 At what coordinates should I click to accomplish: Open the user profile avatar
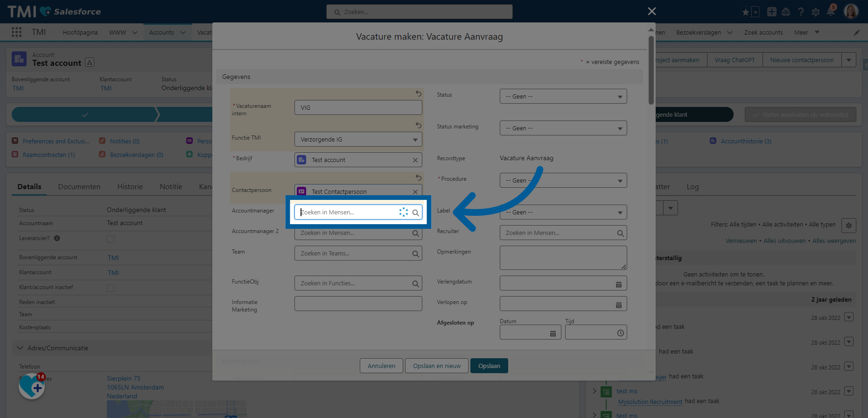point(851,11)
